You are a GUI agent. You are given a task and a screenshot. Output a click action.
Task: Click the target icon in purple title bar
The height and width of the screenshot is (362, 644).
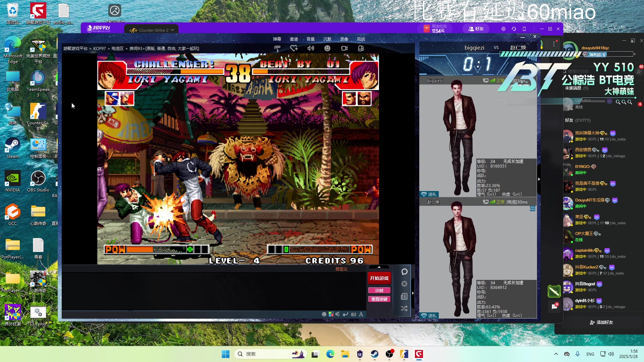click(503, 29)
